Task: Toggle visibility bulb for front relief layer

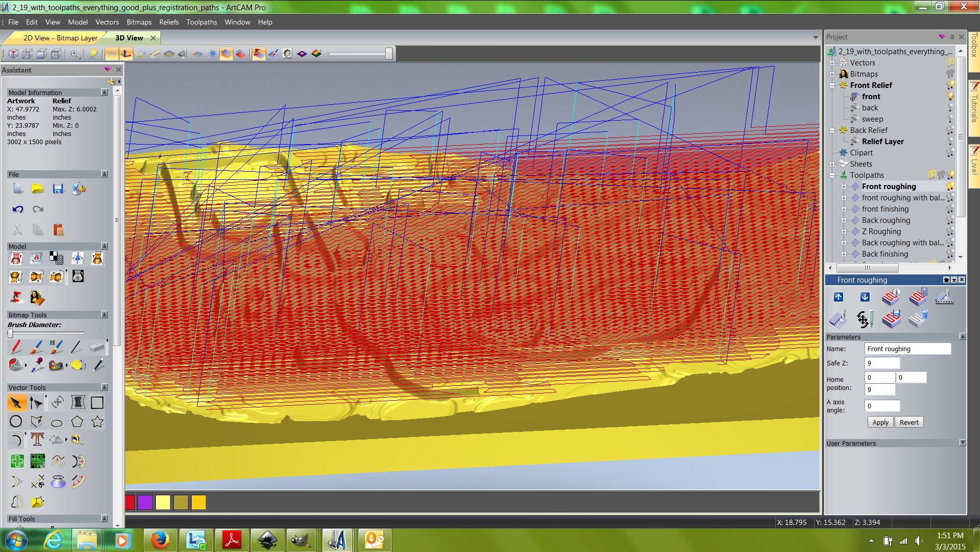Action: click(950, 97)
